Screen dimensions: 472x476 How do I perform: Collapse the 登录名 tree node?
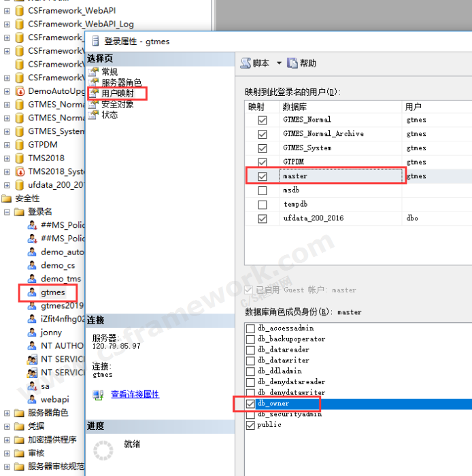pos(7,211)
